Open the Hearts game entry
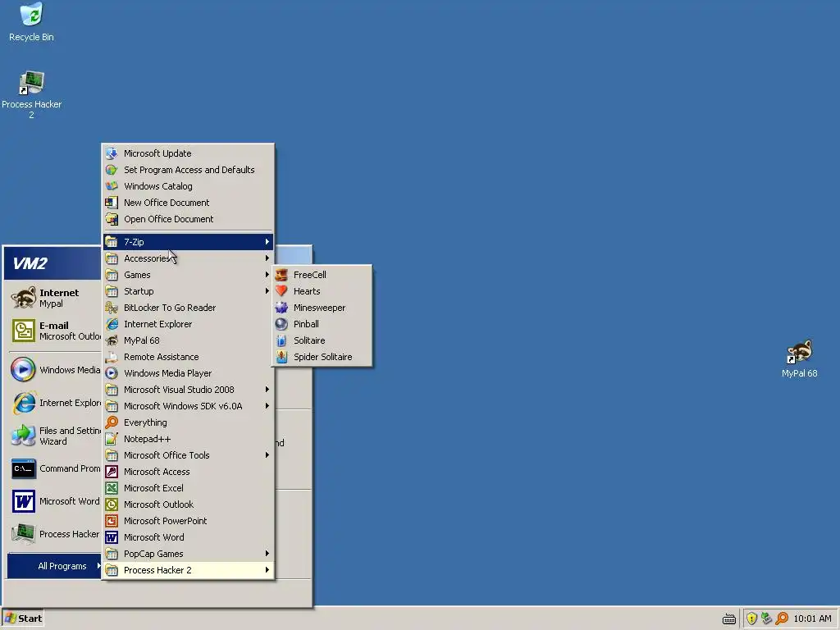840x630 pixels. pyautogui.click(x=322, y=291)
